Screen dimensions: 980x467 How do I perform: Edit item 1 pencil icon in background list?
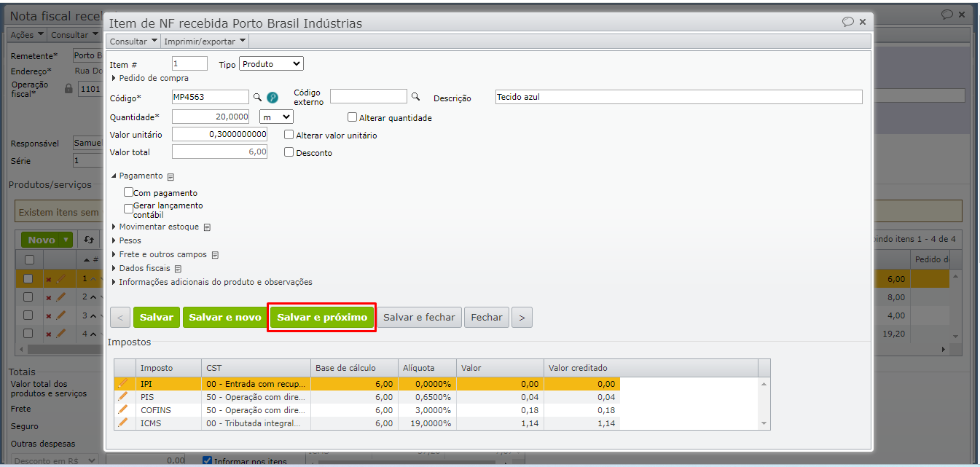coord(61,278)
